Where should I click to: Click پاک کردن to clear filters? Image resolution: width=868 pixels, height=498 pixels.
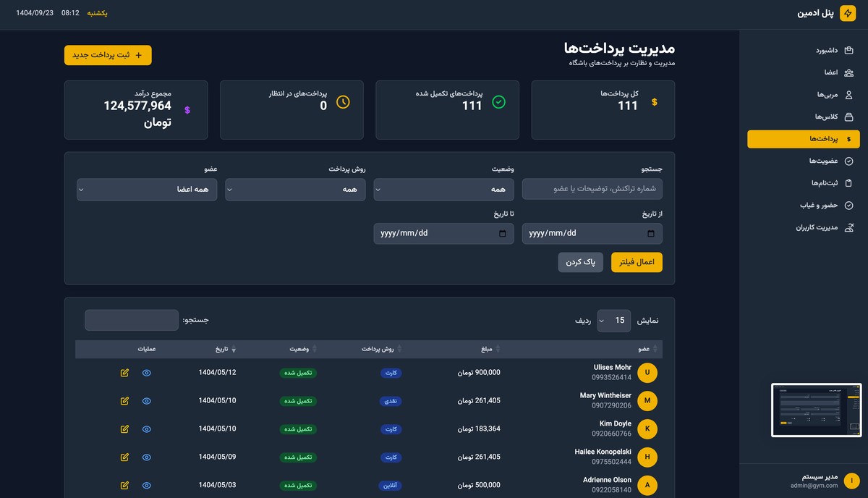[580, 262]
